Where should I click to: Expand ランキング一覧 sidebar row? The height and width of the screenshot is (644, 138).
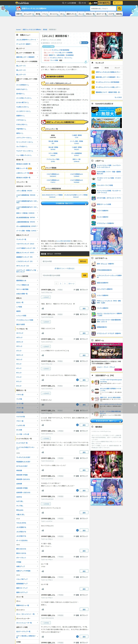[x=27, y=239]
